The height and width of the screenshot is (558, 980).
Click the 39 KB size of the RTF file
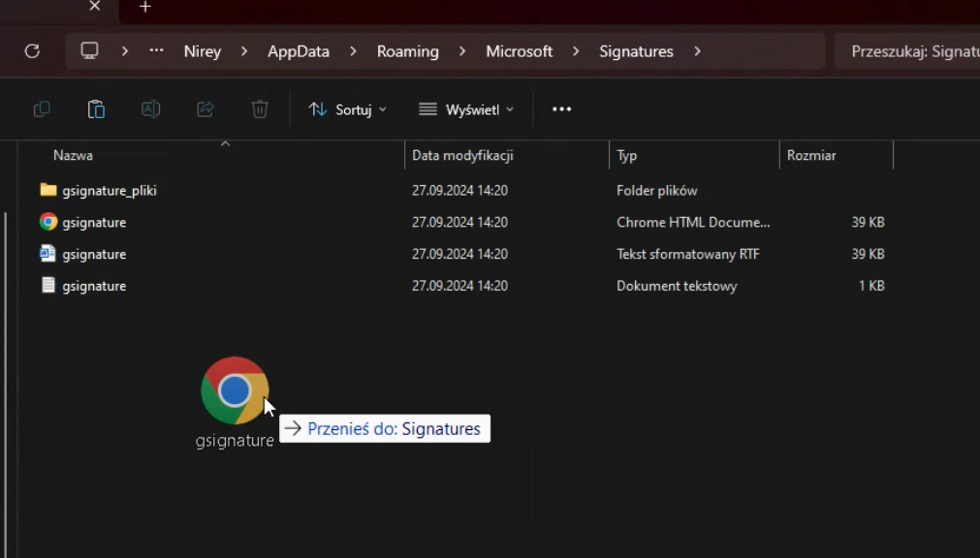[x=869, y=255]
